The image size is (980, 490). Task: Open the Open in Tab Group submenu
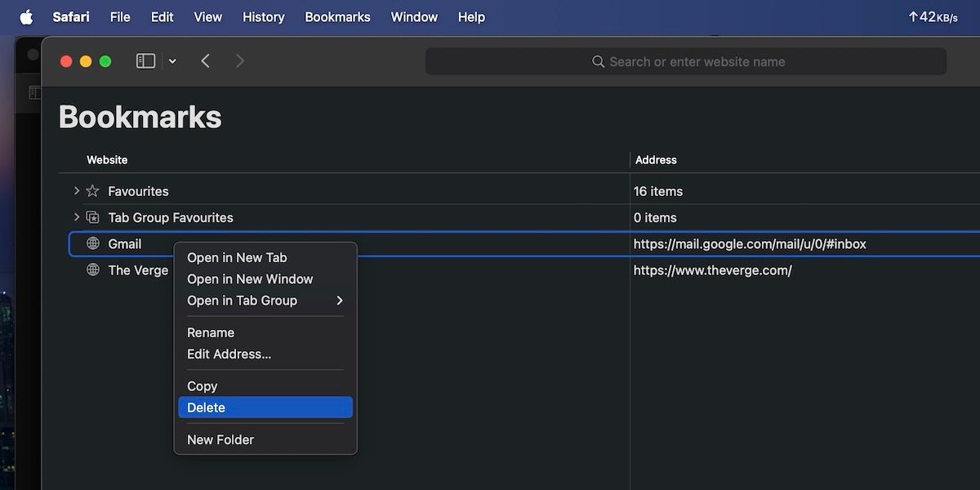point(242,301)
